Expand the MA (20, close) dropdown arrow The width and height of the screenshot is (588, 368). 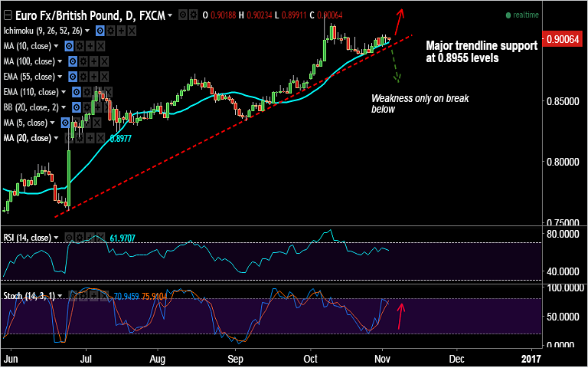click(x=56, y=138)
